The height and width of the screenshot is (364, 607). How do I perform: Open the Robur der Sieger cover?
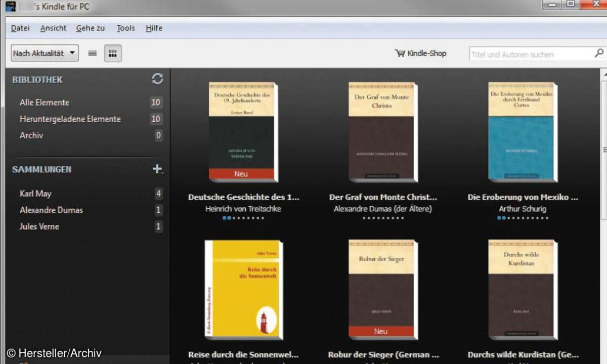tap(383, 290)
